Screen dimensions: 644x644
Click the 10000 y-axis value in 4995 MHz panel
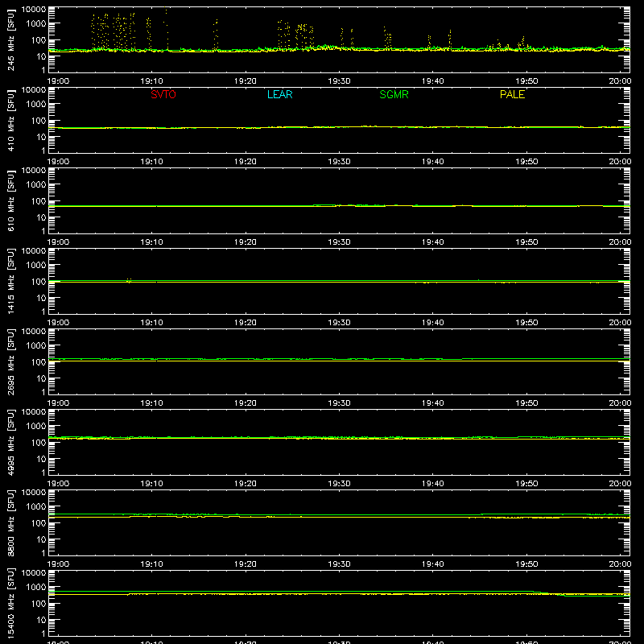click(x=34, y=412)
